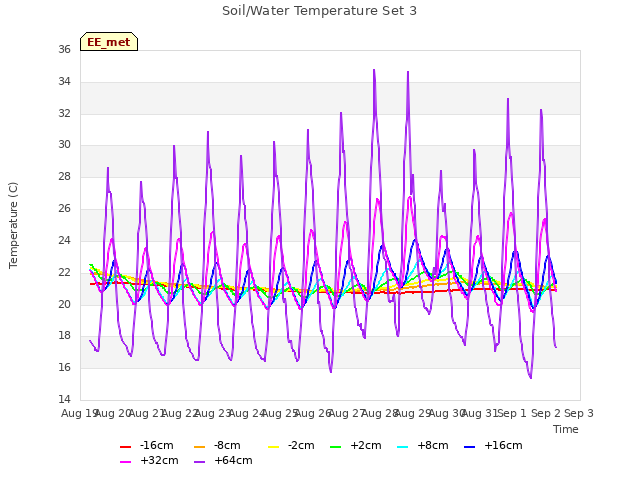The image size is (640, 480).
Task: Click the purple +64cm legend color line
Action: [x=200, y=462]
